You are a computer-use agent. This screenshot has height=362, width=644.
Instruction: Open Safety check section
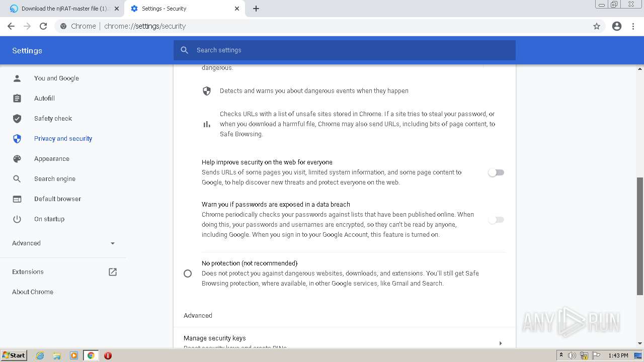[53, 118]
